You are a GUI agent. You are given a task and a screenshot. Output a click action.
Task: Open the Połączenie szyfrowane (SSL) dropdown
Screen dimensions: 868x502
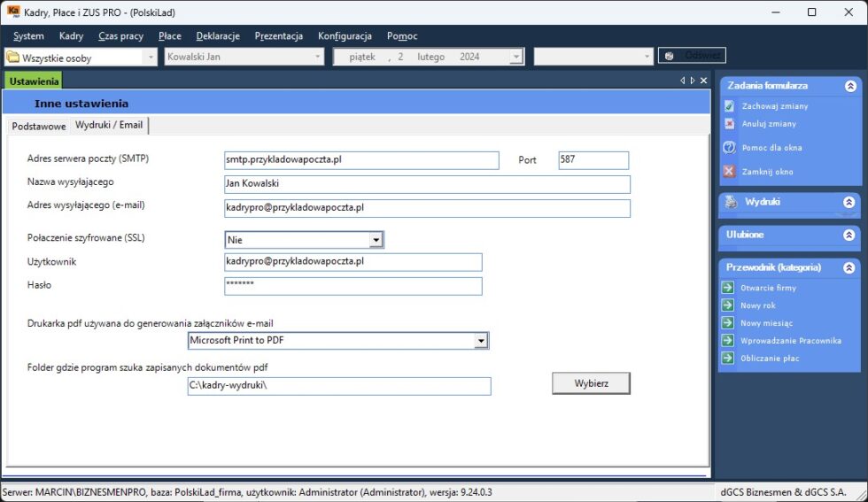[376, 240]
